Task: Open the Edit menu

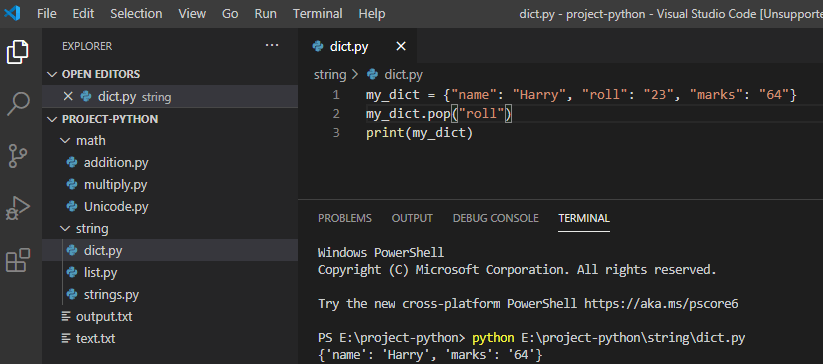Action: (83, 14)
